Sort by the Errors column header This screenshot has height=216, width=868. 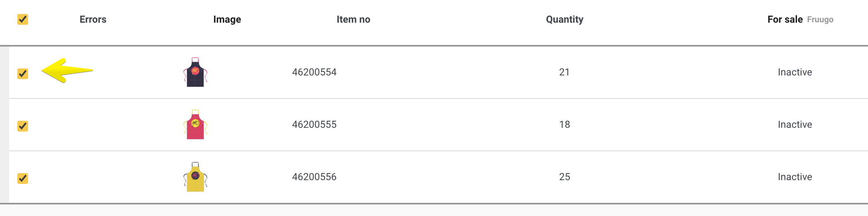click(x=93, y=19)
